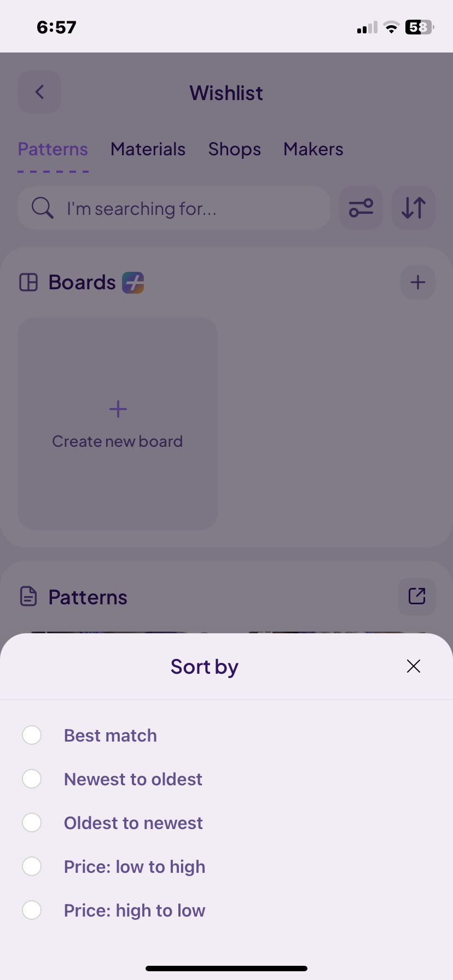Select Oldest to newest radio option
This screenshot has width=453, height=980.
click(x=32, y=822)
